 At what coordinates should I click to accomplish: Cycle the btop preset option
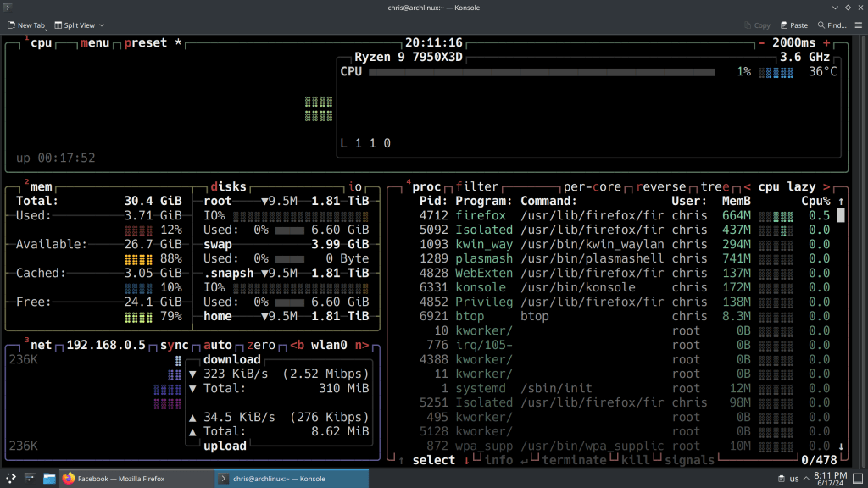146,43
